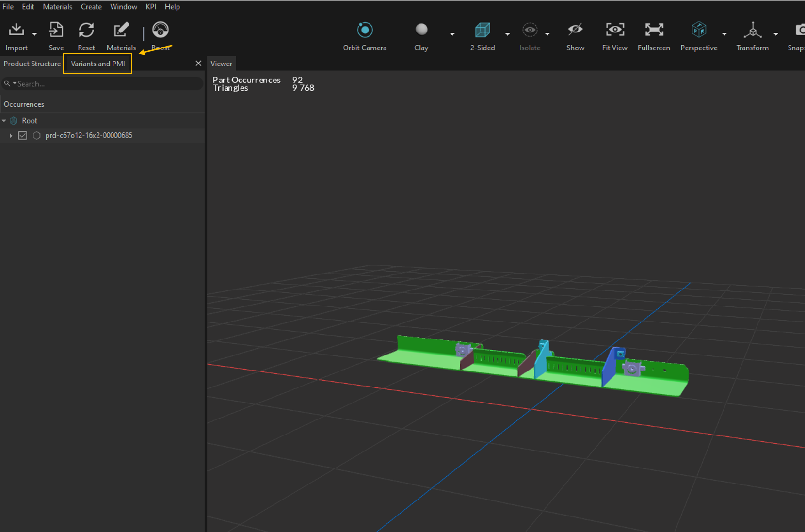Open the KPI menu
The width and height of the screenshot is (805, 532).
(x=151, y=7)
